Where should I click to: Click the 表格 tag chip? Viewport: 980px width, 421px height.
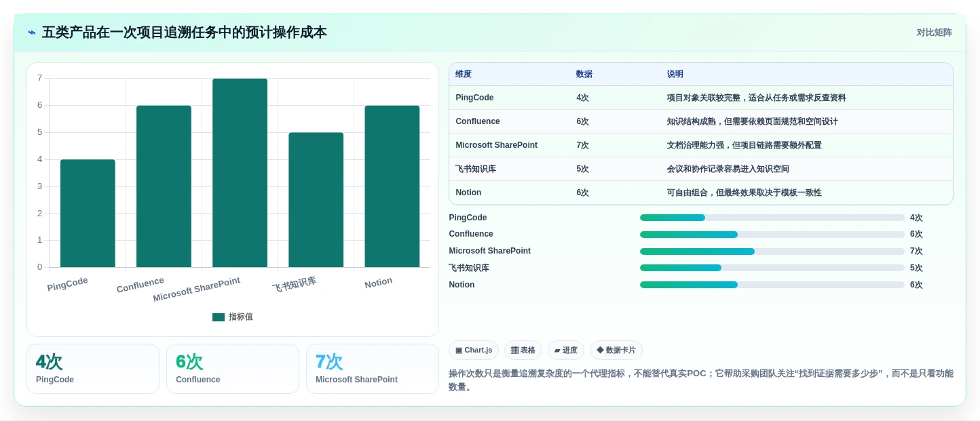coord(523,350)
